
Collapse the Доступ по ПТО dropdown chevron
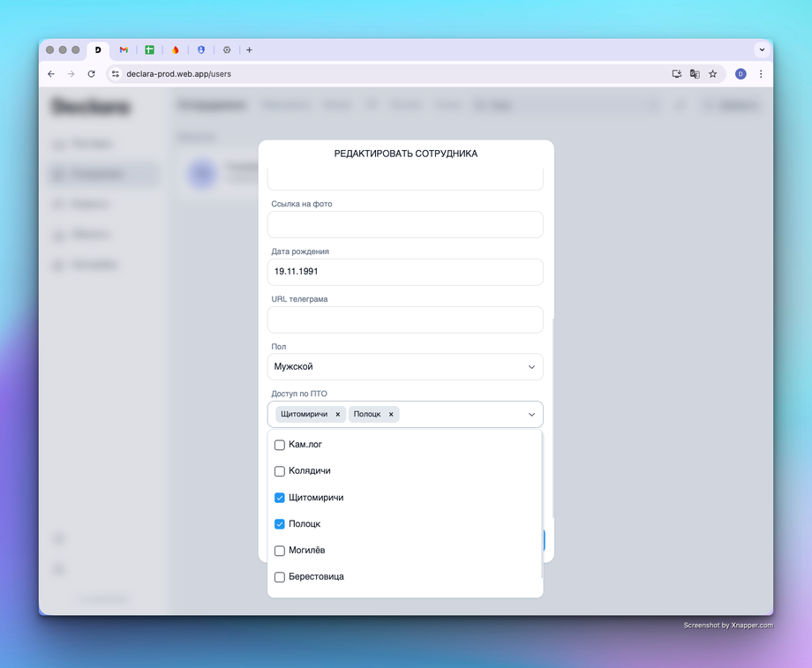[531, 414]
